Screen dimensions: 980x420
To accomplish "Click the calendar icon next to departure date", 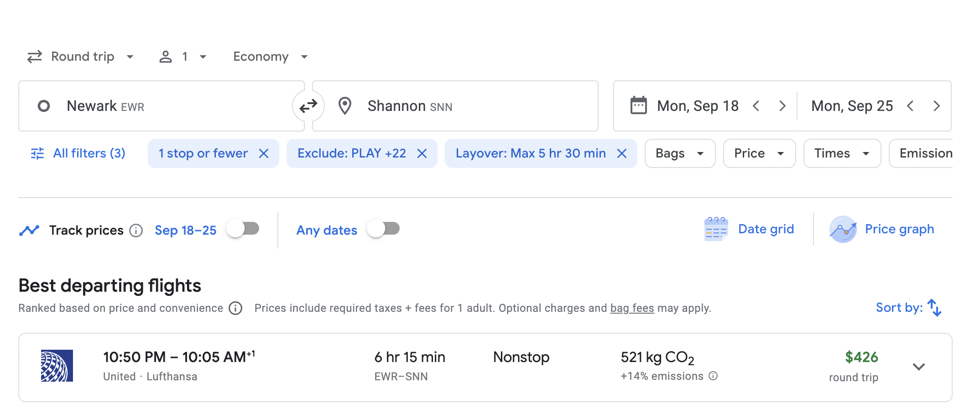I will [x=639, y=105].
